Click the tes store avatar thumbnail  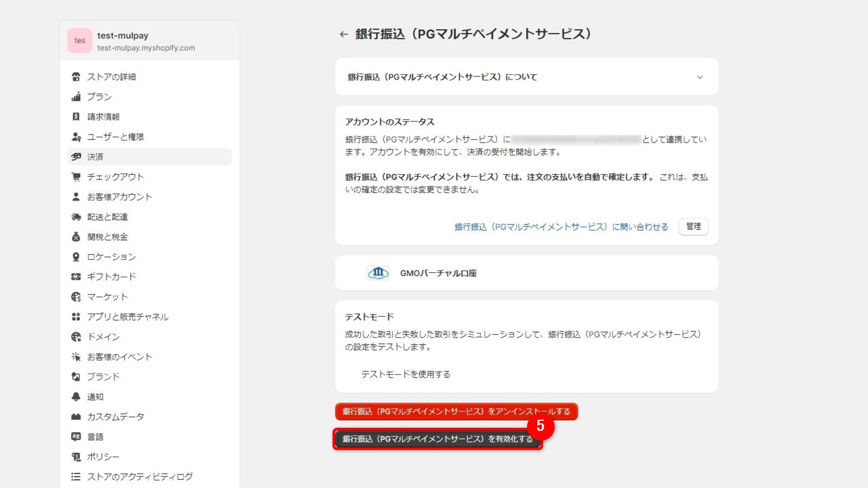point(79,40)
